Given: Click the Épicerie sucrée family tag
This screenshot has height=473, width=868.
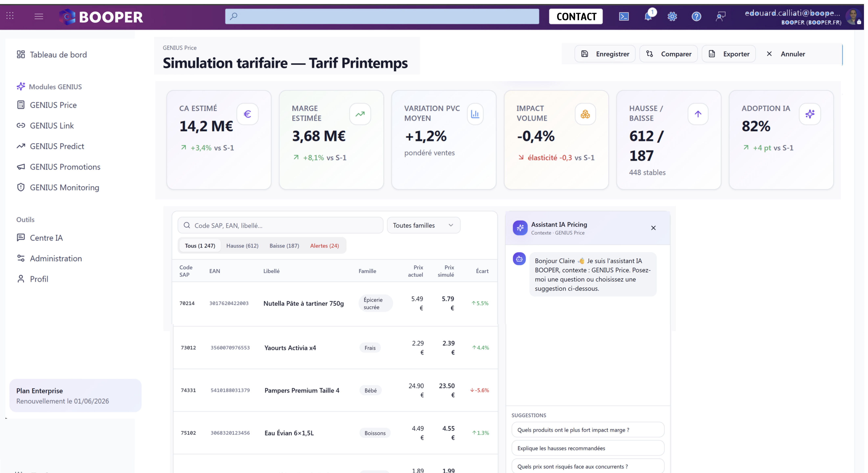Looking at the screenshot, I should tap(375, 303).
